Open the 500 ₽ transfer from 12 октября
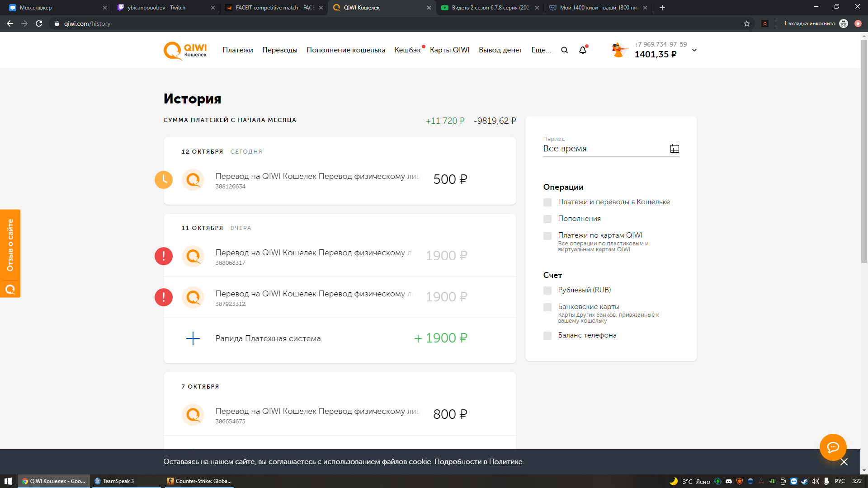 [x=340, y=180]
